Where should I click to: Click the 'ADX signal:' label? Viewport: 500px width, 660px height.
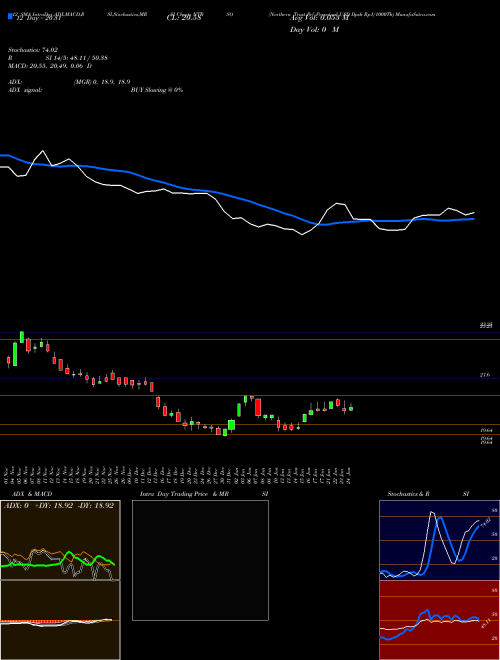click(x=25, y=90)
